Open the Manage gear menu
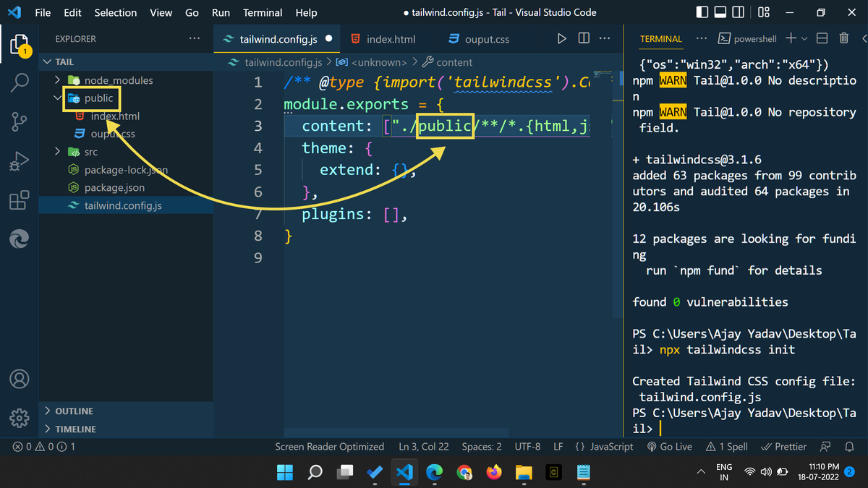The width and height of the screenshot is (868, 488). [20, 418]
